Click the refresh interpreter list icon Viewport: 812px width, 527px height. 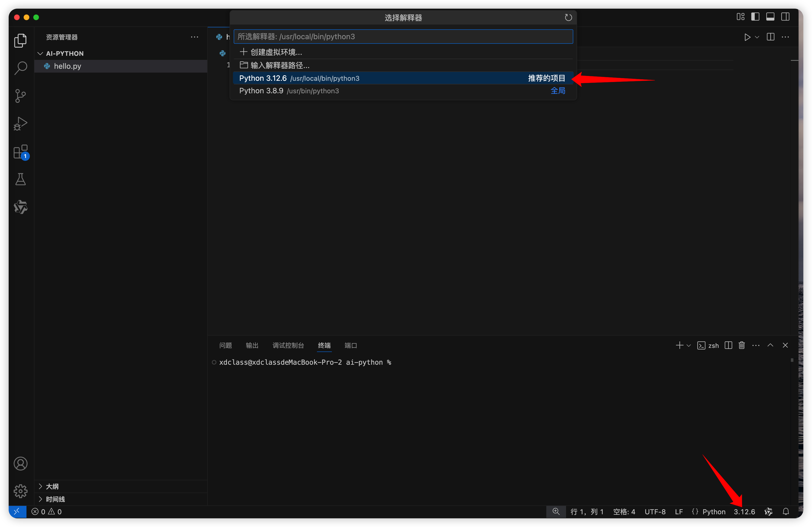(568, 17)
